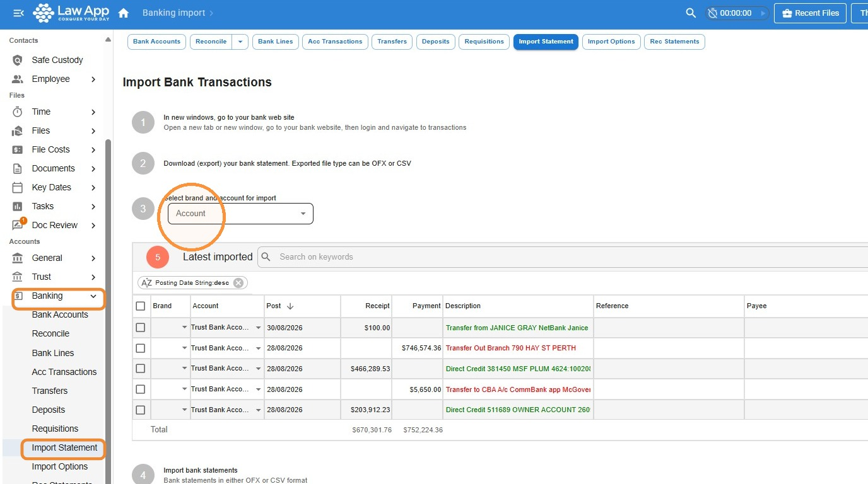Go to the Import Options tab
Viewport: 868px width, 484px height.
611,42
